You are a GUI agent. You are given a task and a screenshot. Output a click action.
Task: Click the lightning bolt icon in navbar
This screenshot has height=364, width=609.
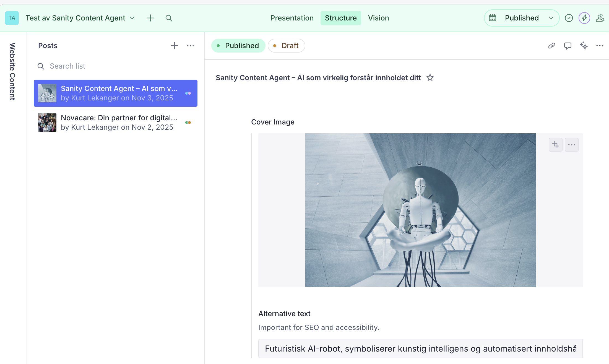coord(584,18)
